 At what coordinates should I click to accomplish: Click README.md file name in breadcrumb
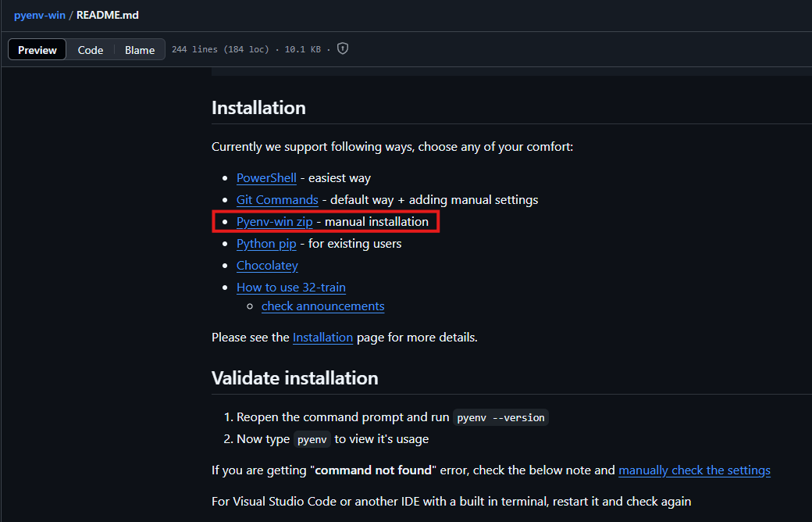(108, 15)
